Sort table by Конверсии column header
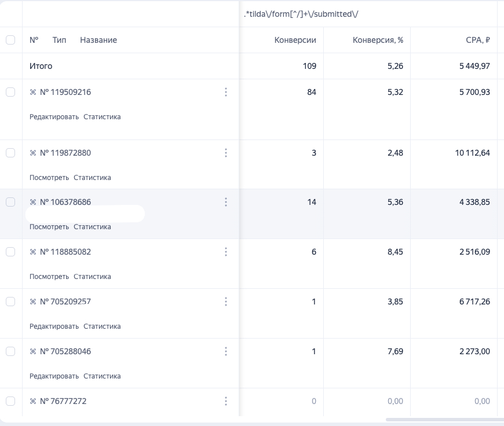 point(295,40)
